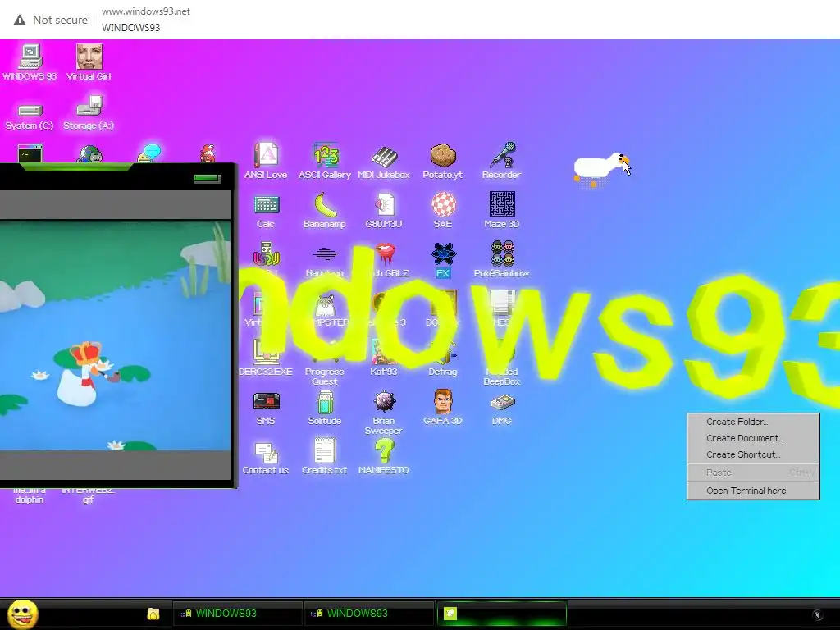Click the www.windows93.net address text
Screen dimensions: 840x630
146,11
